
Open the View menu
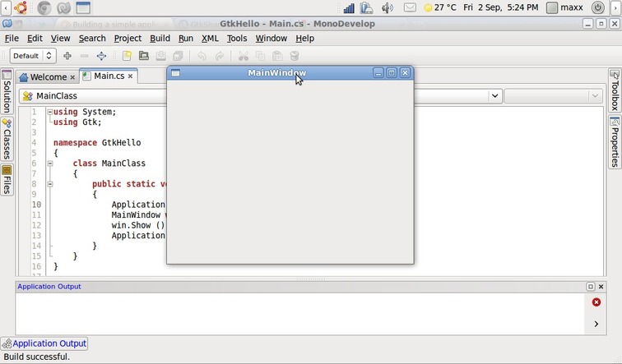60,39
